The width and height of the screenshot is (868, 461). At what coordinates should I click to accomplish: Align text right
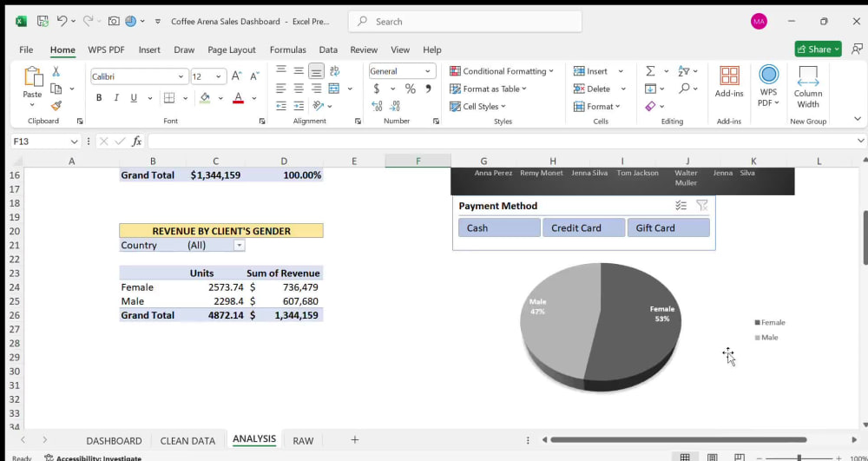[x=316, y=89]
